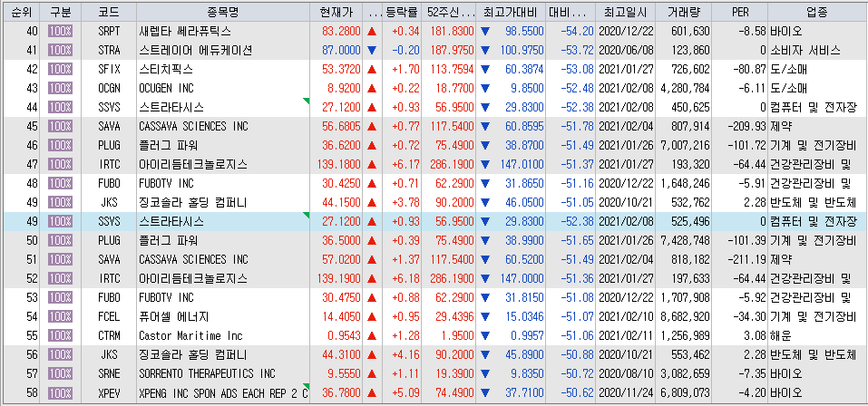Select the 스티치픽스 stock name

click(x=166, y=69)
